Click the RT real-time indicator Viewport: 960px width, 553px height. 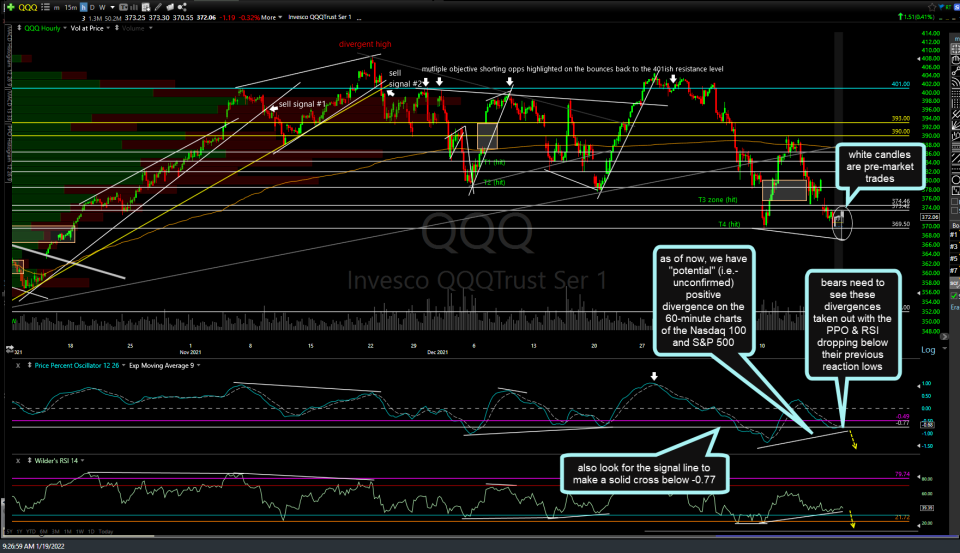click(948, 7)
